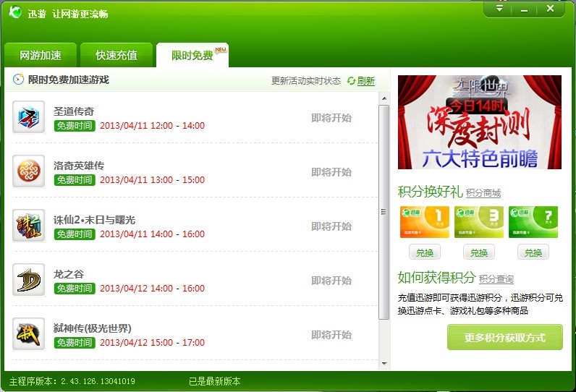Click the 诛仙2 game icon
This screenshot has width=576, height=392.
pyautogui.click(x=29, y=226)
